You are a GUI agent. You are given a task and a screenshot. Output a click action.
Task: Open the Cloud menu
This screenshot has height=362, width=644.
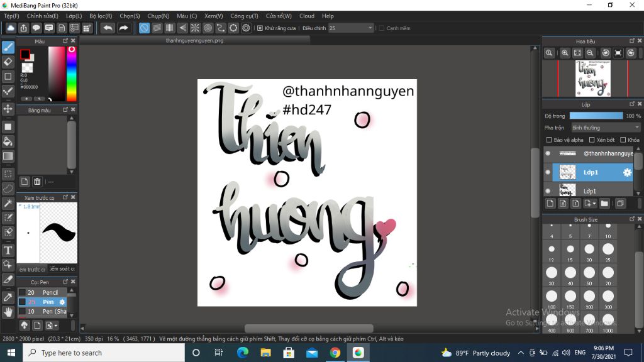coord(307,16)
